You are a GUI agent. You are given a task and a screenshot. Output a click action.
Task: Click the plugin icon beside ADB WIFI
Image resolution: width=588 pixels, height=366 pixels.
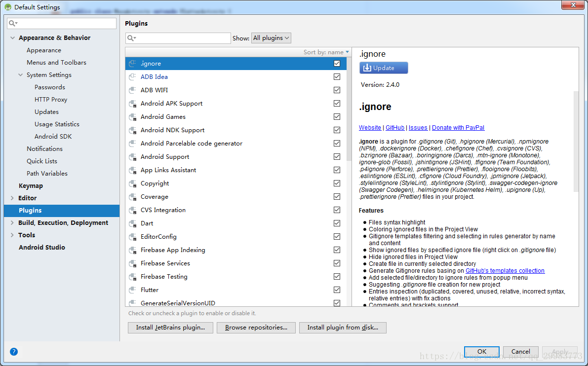(132, 90)
